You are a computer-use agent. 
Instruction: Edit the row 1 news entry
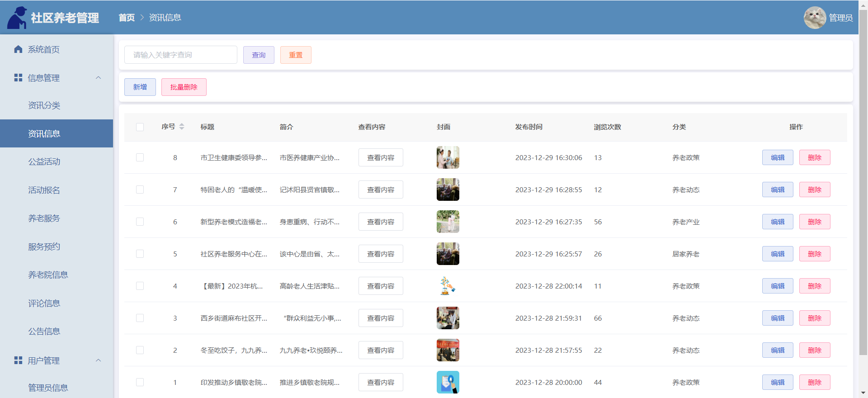pyautogui.click(x=778, y=382)
